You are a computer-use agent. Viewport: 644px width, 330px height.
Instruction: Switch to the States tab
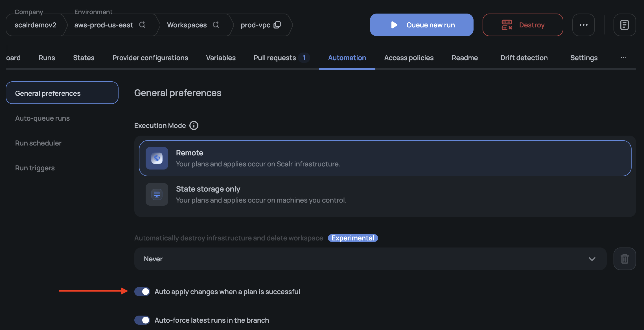84,58
